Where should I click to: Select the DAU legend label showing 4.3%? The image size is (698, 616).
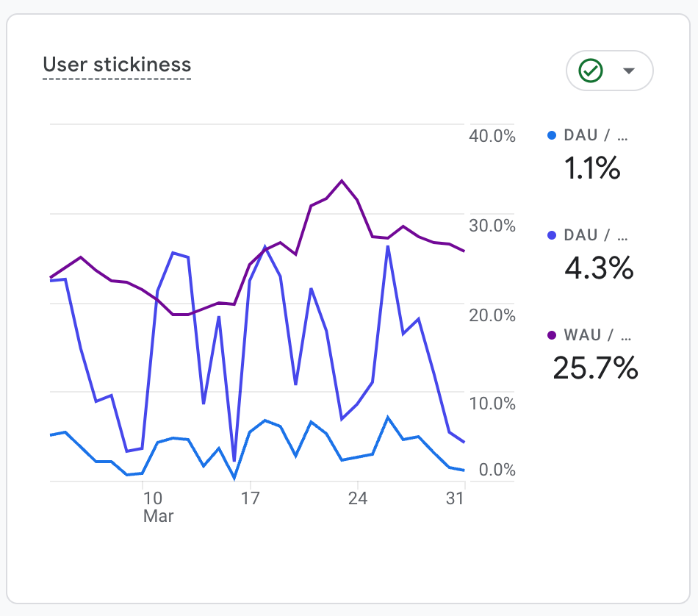[597, 235]
